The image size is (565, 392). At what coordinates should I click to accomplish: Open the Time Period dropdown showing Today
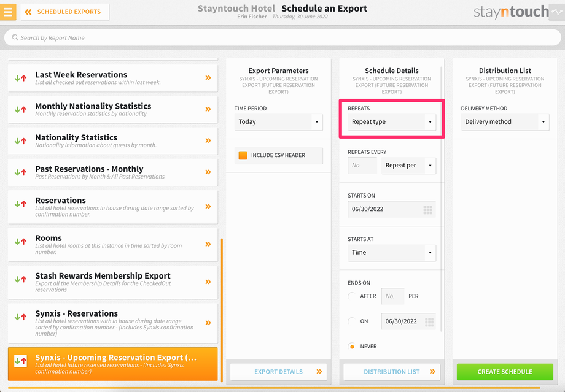279,122
